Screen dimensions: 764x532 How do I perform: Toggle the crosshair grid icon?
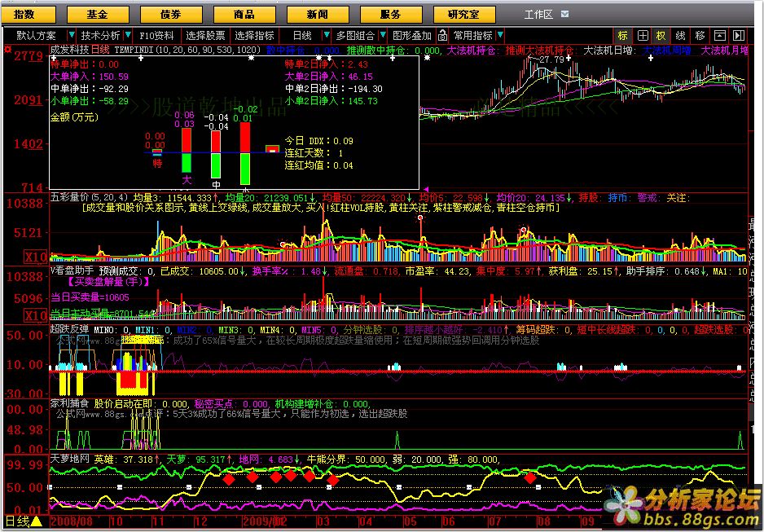click(643, 36)
